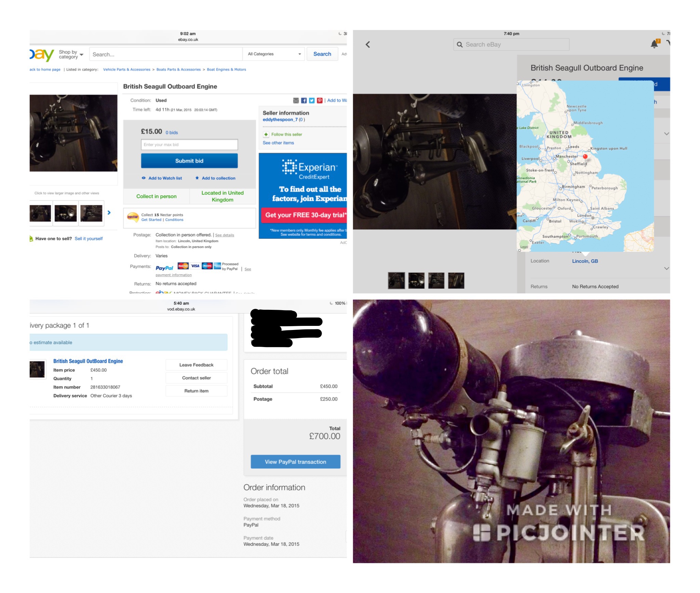Share the listing on Pinterest
The image size is (700, 593).
click(x=320, y=100)
